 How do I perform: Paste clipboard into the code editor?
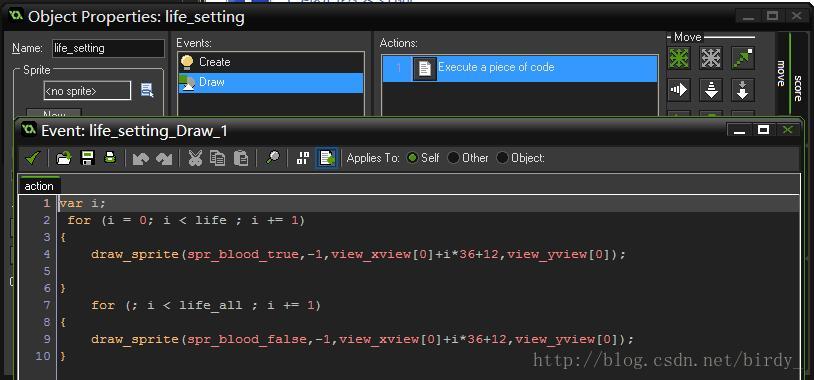pyautogui.click(x=241, y=158)
